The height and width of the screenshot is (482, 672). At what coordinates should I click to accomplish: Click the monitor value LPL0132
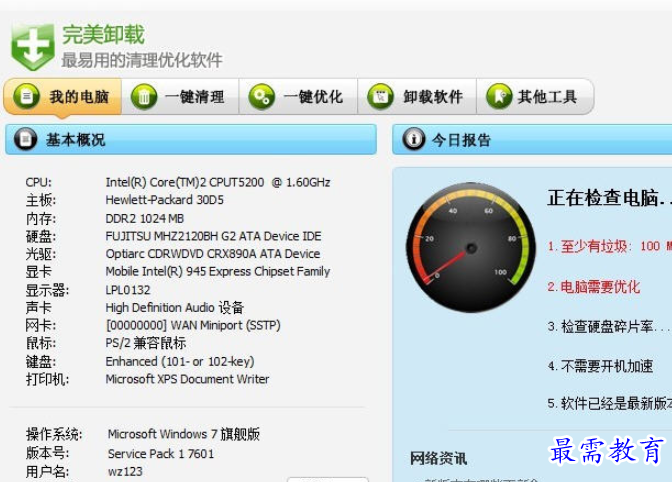[x=128, y=290]
